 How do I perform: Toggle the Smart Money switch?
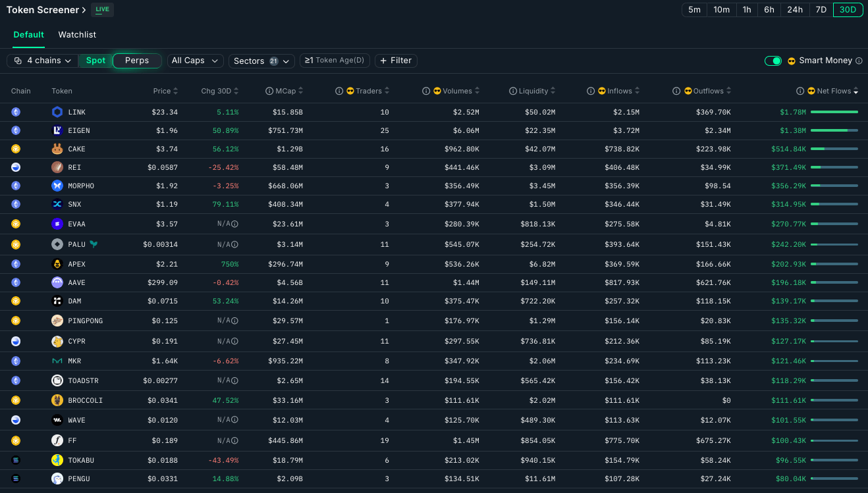click(773, 61)
